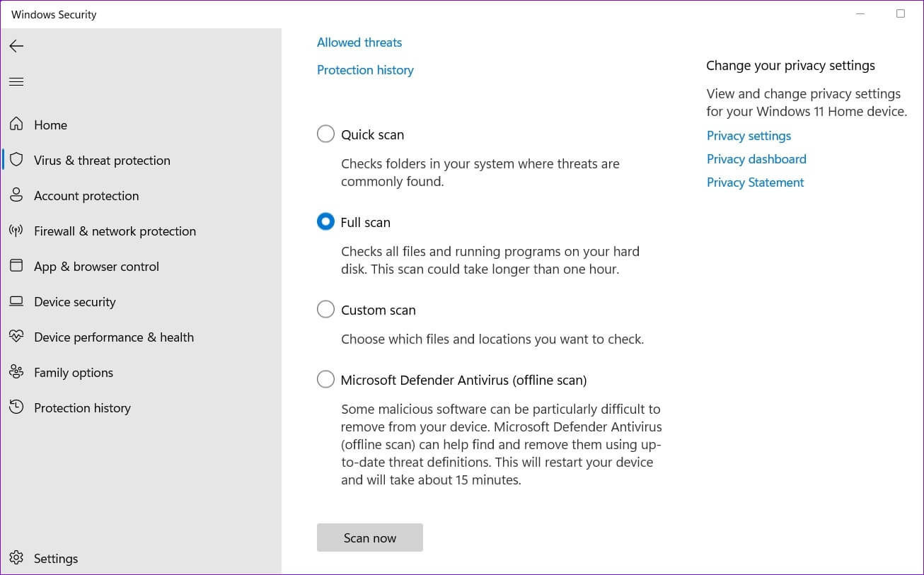Click the Virus & threat protection shield icon

click(16, 160)
